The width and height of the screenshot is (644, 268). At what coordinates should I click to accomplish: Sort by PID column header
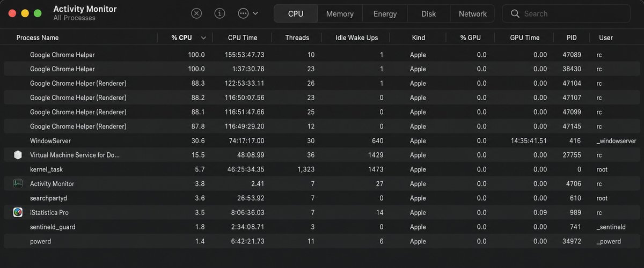[572, 38]
